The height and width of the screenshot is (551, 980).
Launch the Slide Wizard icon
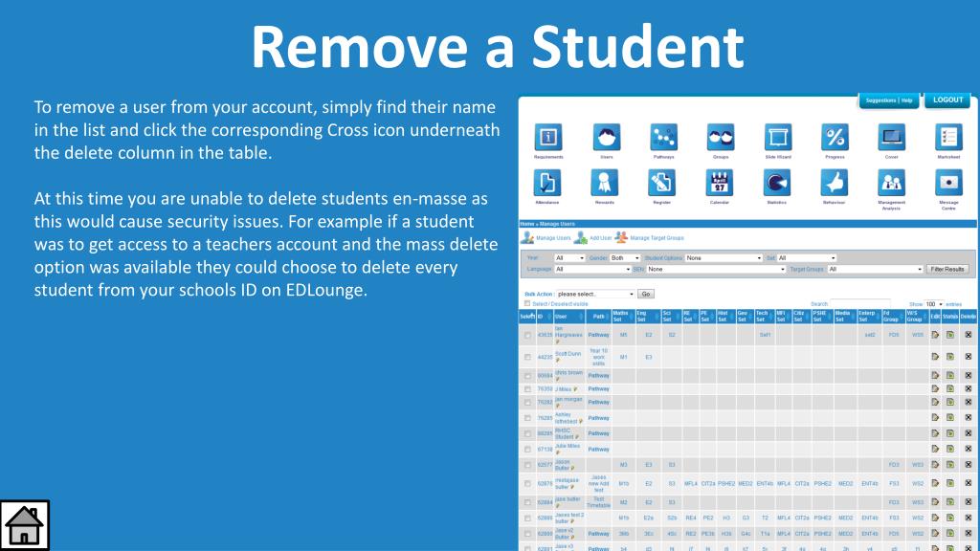tap(778, 137)
